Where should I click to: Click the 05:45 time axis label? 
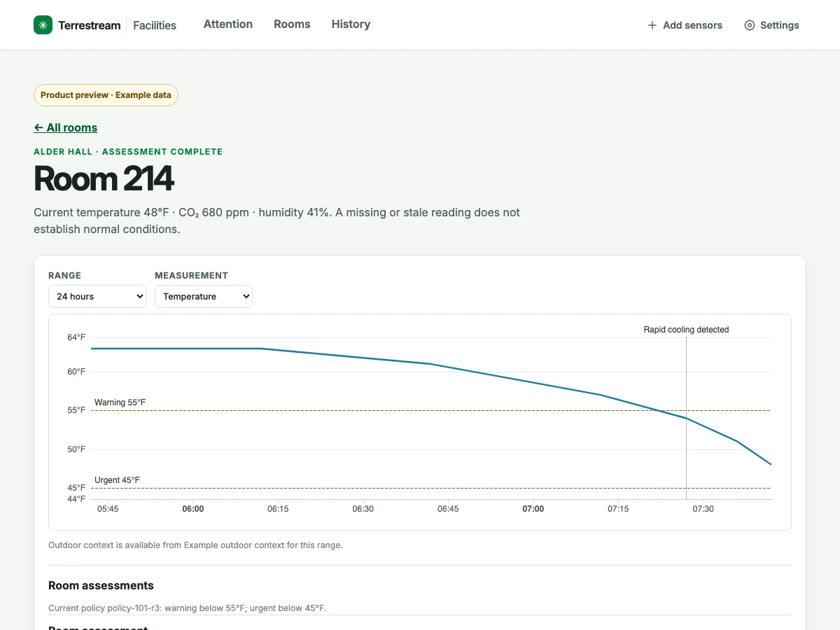(108, 509)
